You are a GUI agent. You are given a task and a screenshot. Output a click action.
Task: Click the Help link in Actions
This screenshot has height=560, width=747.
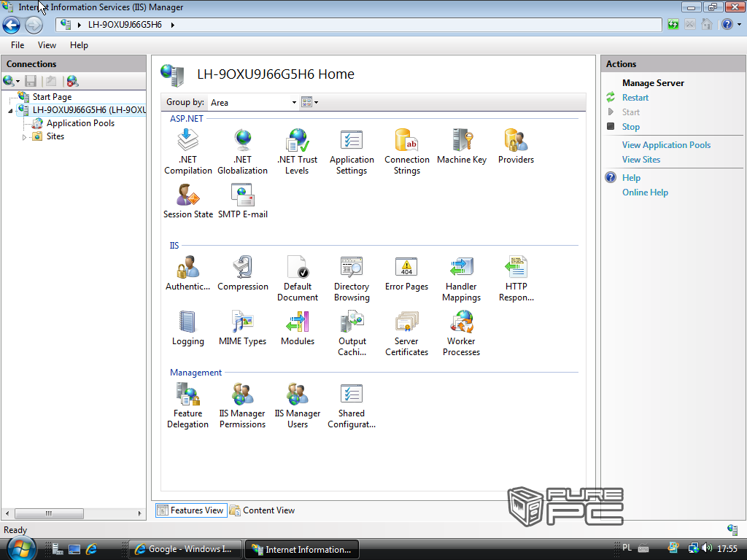point(631,178)
